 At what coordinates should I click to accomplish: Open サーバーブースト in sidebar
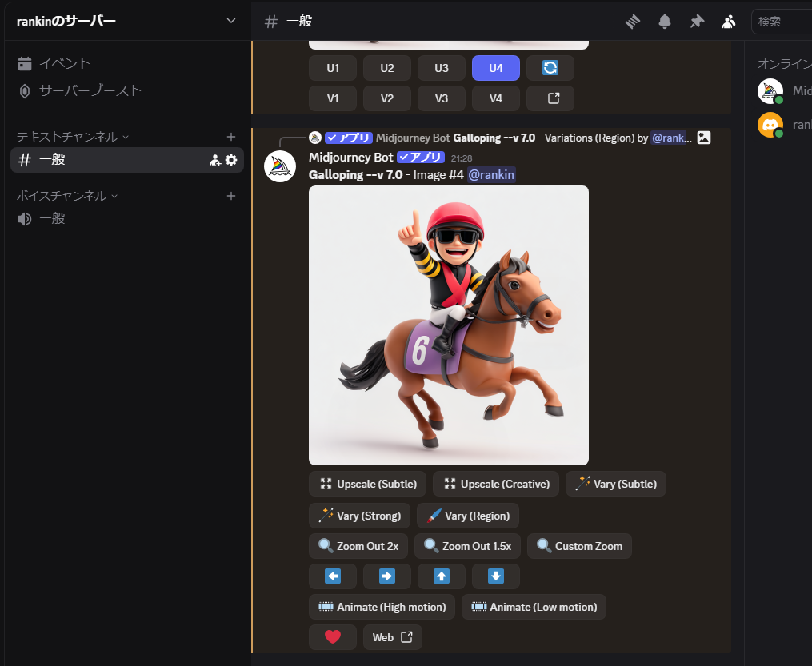point(90,90)
